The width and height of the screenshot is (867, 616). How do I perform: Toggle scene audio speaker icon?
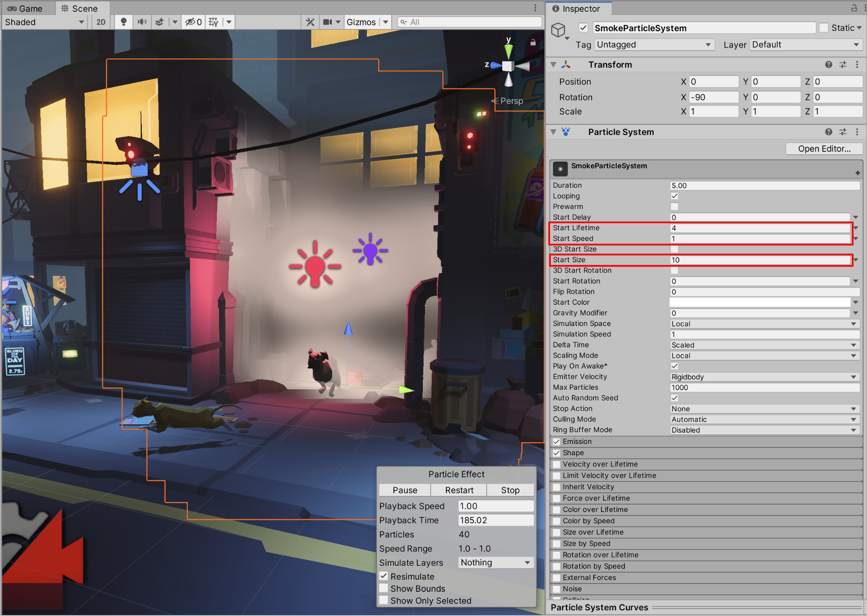tap(142, 22)
